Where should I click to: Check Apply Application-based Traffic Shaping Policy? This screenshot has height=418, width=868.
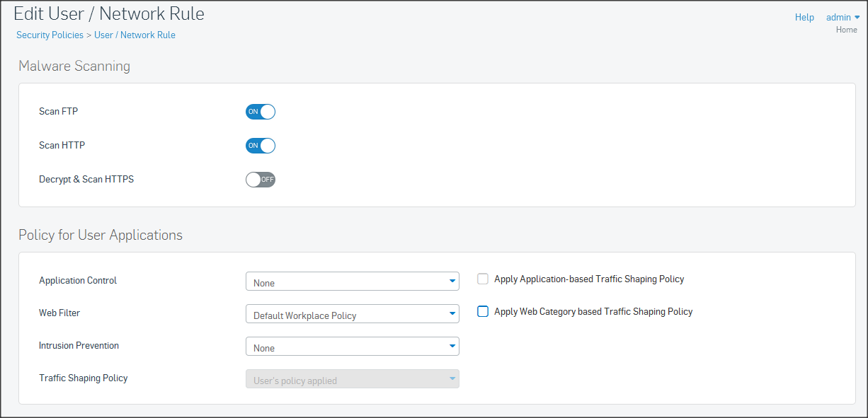coord(483,279)
